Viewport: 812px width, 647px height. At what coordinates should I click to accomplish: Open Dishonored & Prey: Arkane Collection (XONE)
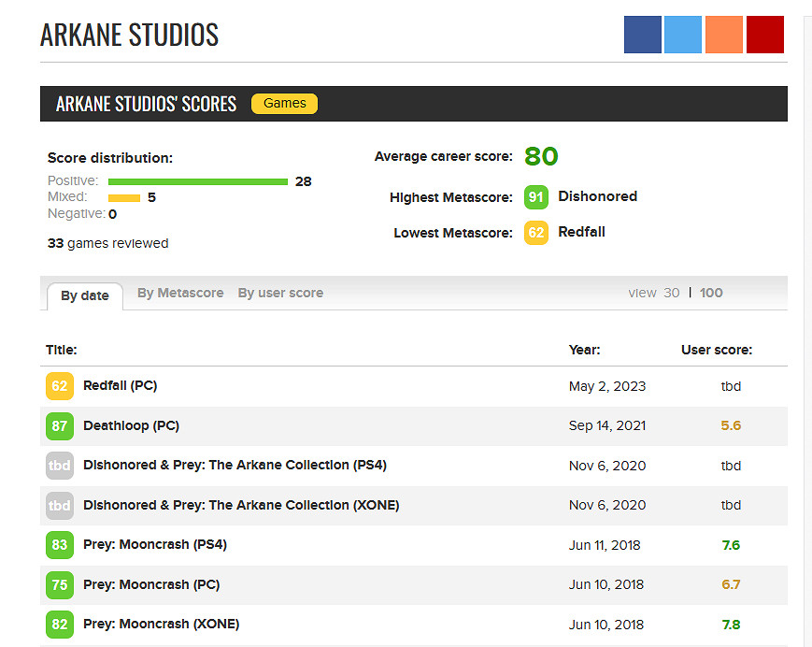(x=241, y=505)
